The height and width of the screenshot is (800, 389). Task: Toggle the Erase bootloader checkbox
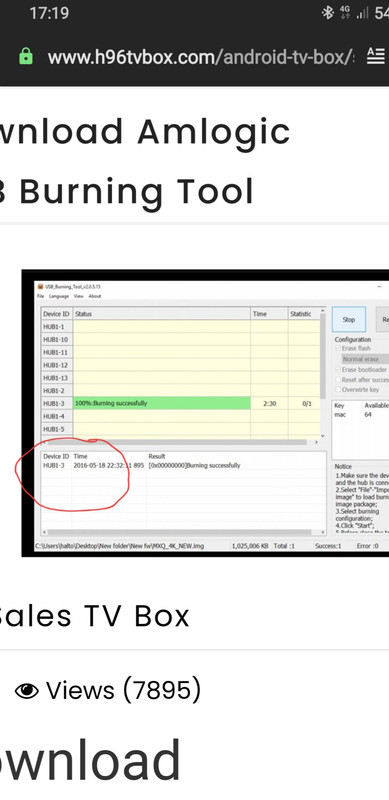[x=338, y=369]
